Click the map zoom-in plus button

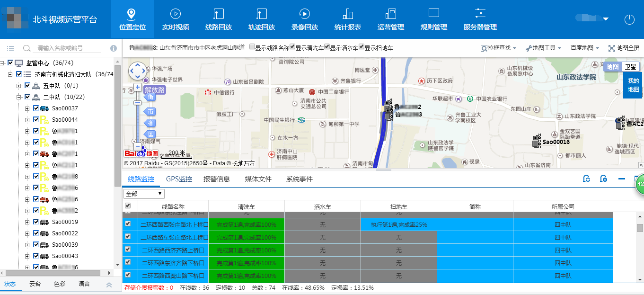pyautogui.click(x=137, y=87)
